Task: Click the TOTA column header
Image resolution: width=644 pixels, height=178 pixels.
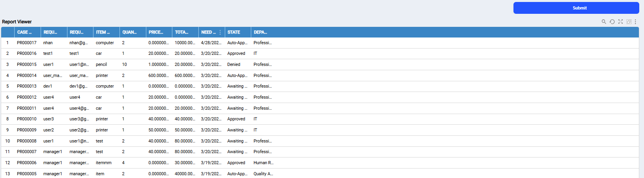Action: click(182, 32)
